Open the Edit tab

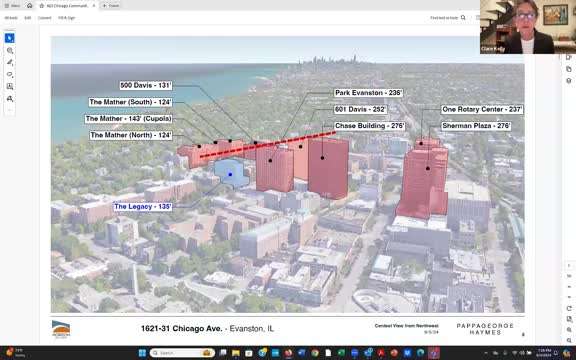click(28, 18)
